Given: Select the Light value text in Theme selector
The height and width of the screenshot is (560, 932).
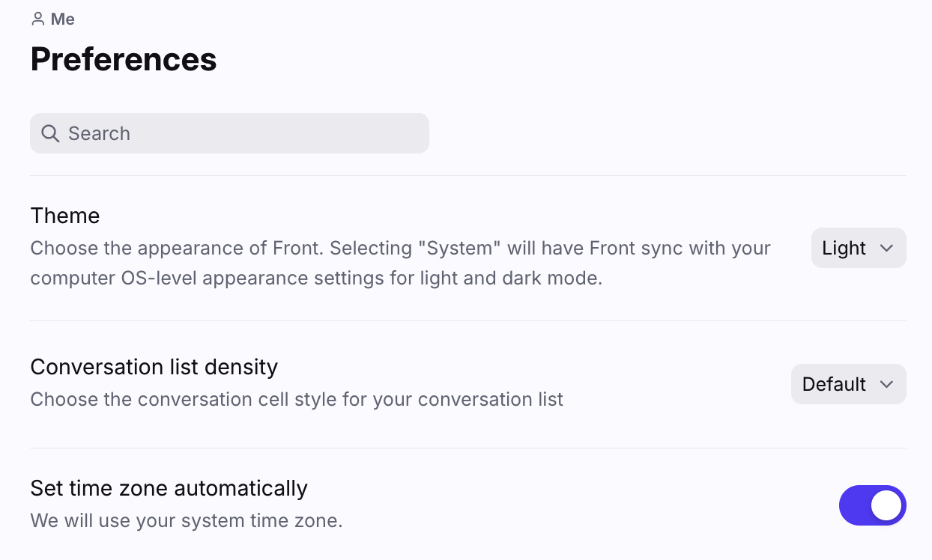Looking at the screenshot, I should coord(844,248).
